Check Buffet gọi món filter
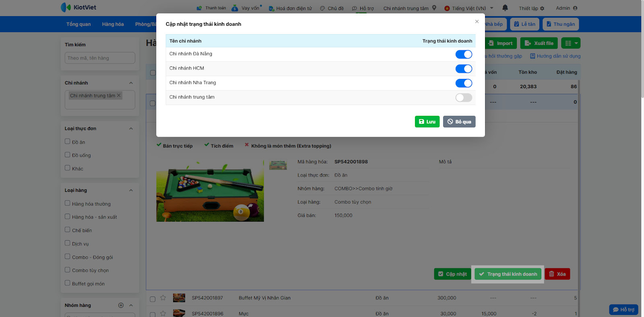The height and width of the screenshot is (317, 644). tap(68, 283)
